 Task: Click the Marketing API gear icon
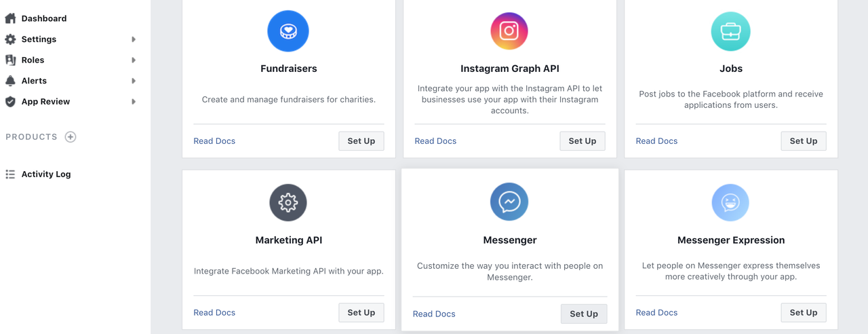click(288, 202)
